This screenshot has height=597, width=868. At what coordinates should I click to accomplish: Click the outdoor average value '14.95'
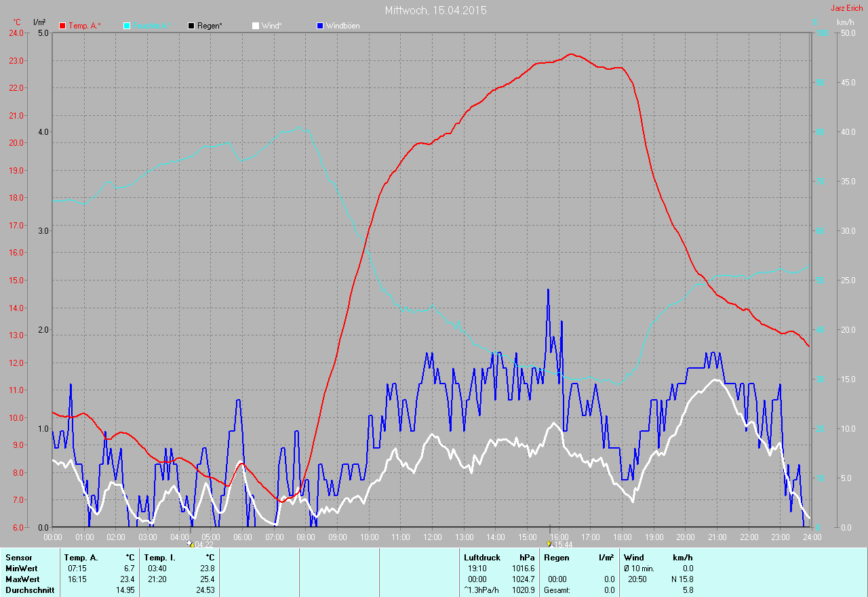(x=125, y=590)
